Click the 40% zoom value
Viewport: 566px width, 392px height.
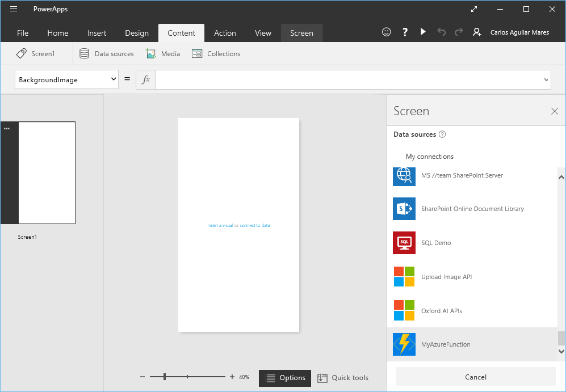(x=244, y=377)
